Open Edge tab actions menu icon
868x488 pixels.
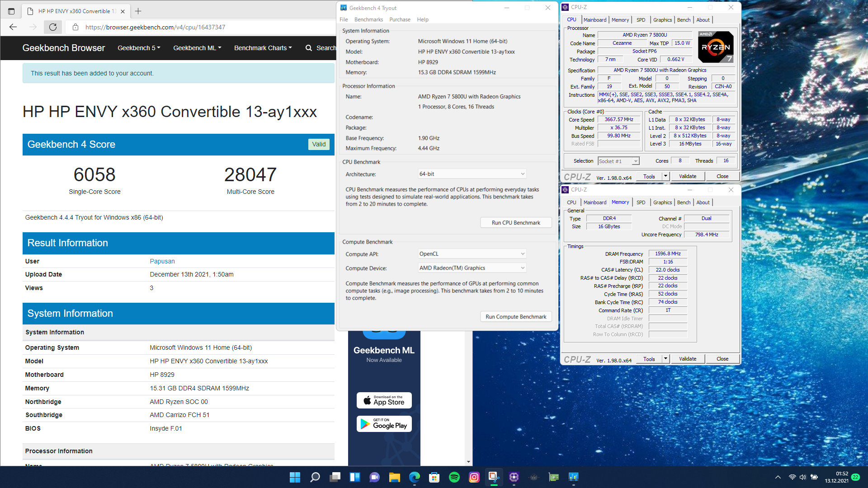(x=11, y=11)
